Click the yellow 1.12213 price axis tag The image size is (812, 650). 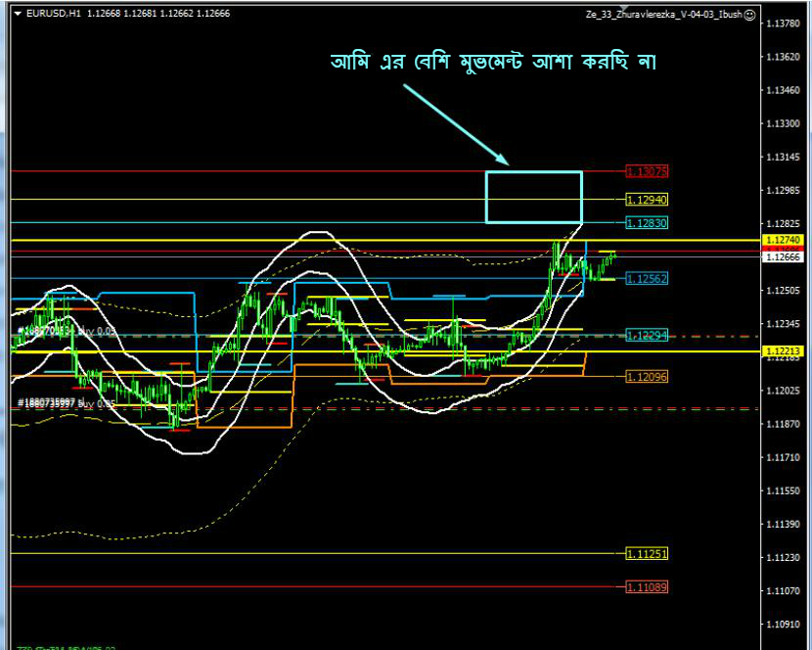(x=783, y=351)
